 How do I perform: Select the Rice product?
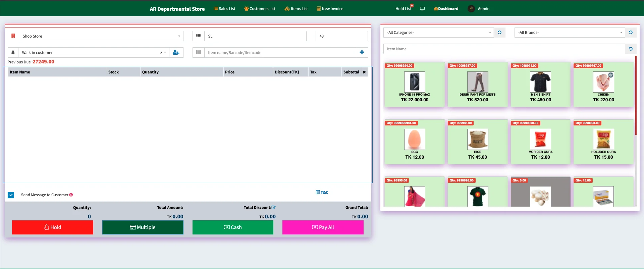478,142
